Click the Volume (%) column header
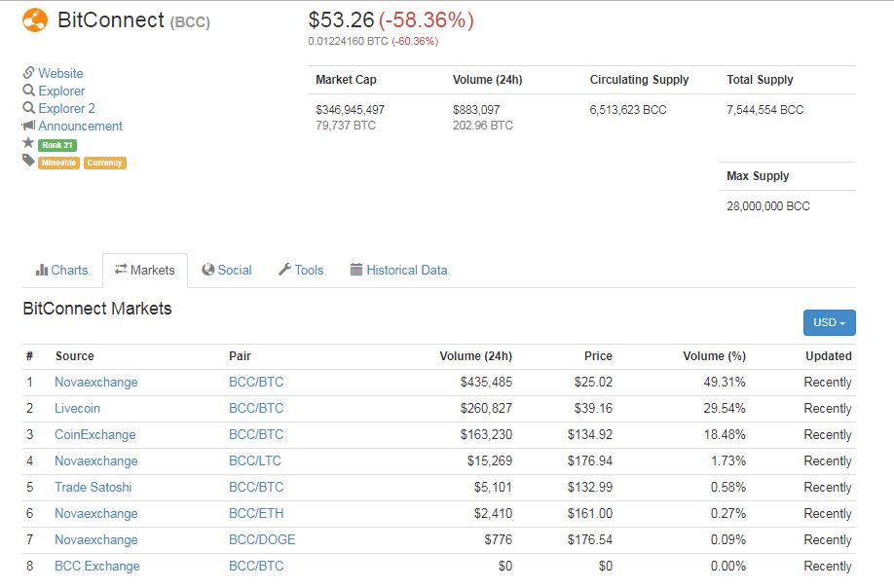The image size is (894, 588). 715,355
